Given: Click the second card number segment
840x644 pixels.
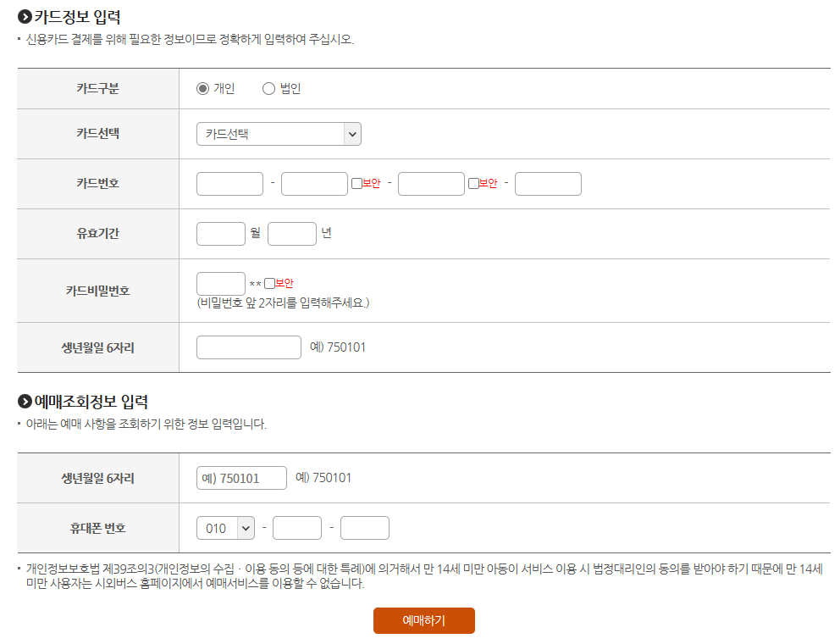Looking at the screenshot, I should (x=313, y=183).
